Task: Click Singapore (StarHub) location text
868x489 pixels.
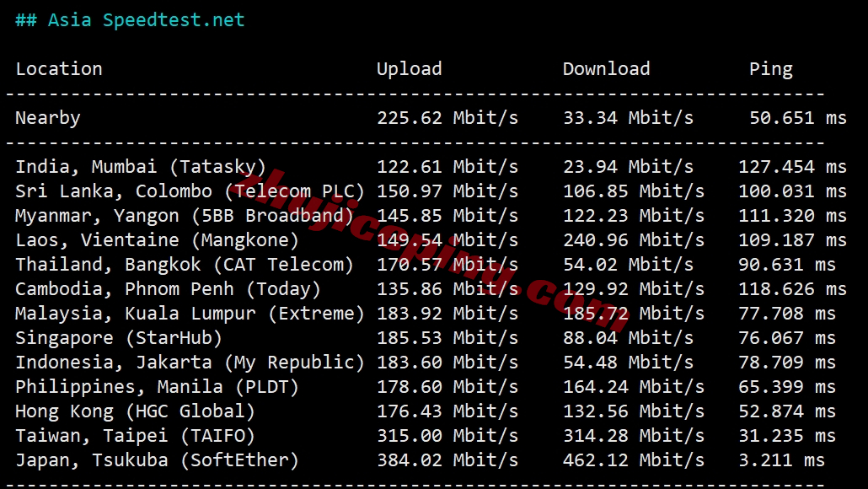Action: (x=119, y=338)
